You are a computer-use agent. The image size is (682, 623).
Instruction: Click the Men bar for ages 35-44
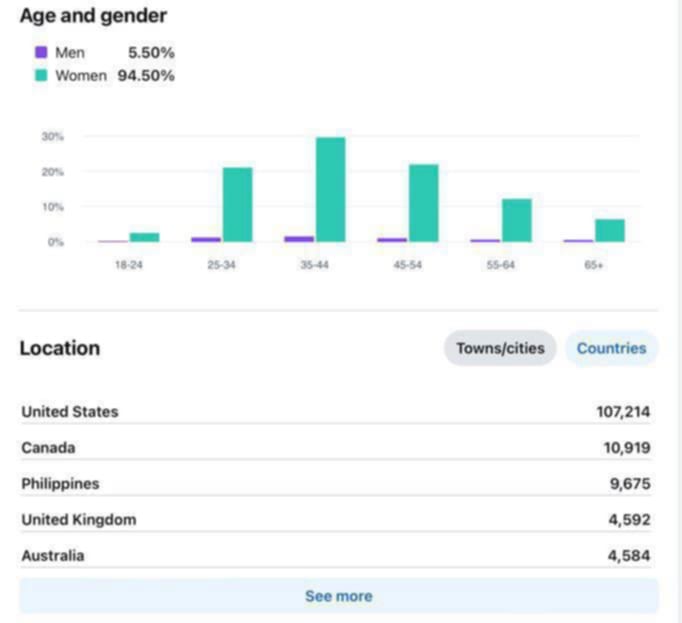click(298, 238)
